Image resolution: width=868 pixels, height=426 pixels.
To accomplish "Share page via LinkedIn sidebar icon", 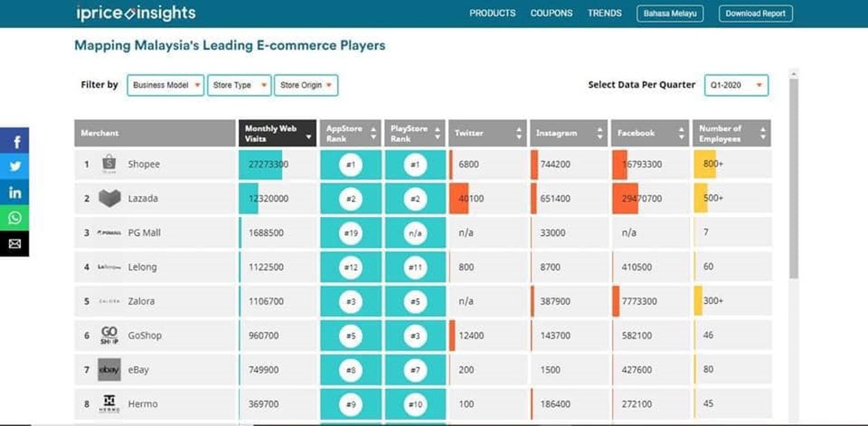I will [14, 193].
